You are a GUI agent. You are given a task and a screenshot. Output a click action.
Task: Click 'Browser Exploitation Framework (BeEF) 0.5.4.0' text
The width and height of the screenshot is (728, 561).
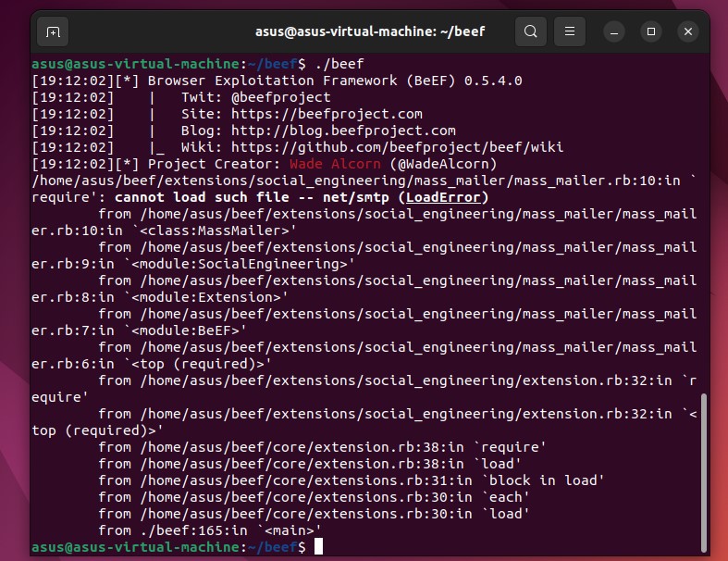[335, 81]
